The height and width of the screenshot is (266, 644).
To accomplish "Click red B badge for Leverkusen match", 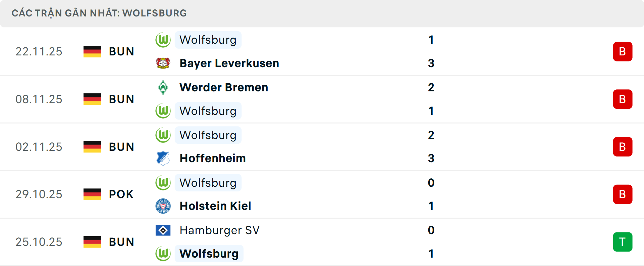I will (623, 51).
